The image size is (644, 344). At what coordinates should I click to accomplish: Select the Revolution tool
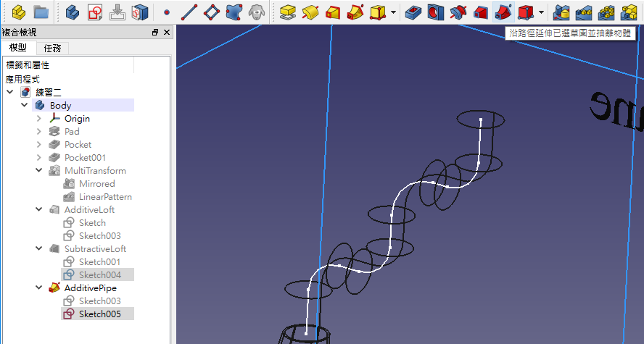[x=310, y=13]
